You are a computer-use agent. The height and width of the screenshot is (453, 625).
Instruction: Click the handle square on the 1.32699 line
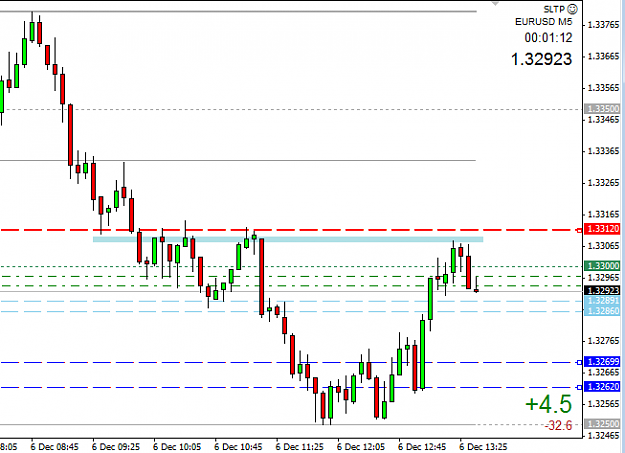[579, 362]
